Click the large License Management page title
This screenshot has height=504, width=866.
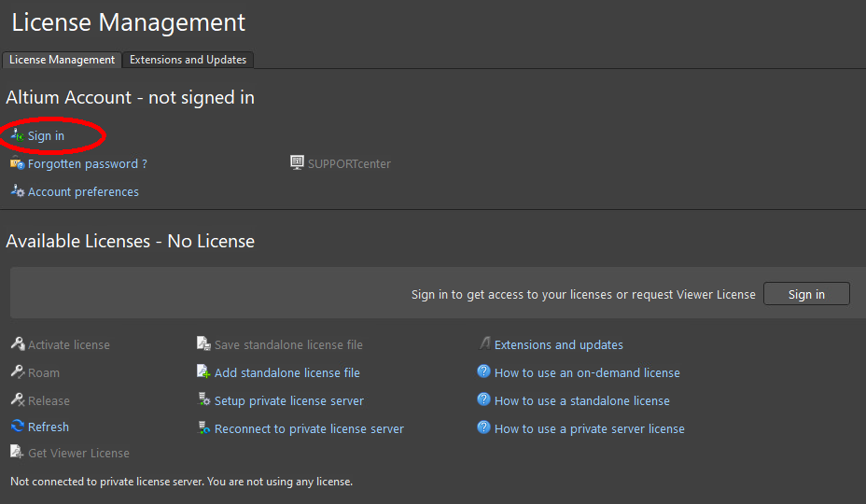pos(128,22)
